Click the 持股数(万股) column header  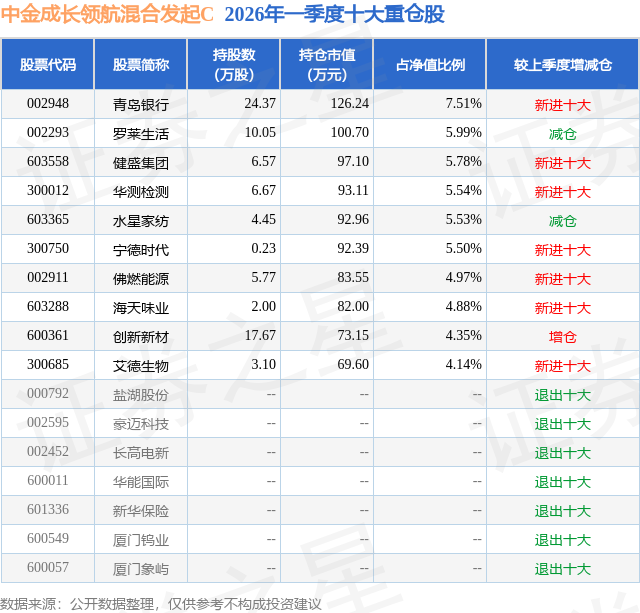click(x=234, y=64)
